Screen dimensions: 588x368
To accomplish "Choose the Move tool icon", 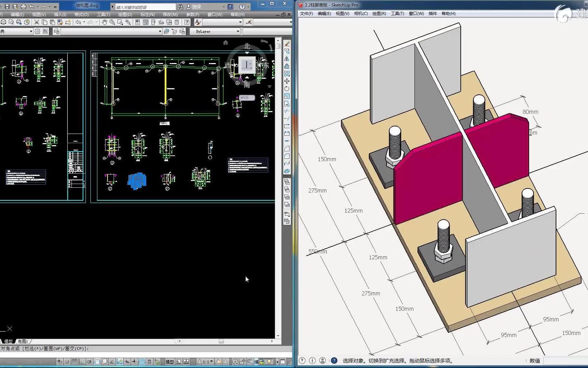I will click(x=287, y=81).
